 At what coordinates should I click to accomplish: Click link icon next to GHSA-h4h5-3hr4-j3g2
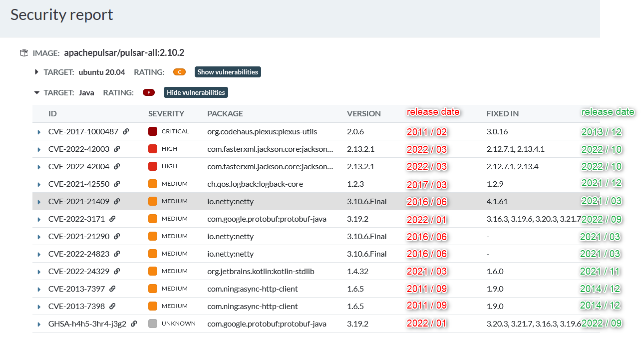[x=134, y=324]
